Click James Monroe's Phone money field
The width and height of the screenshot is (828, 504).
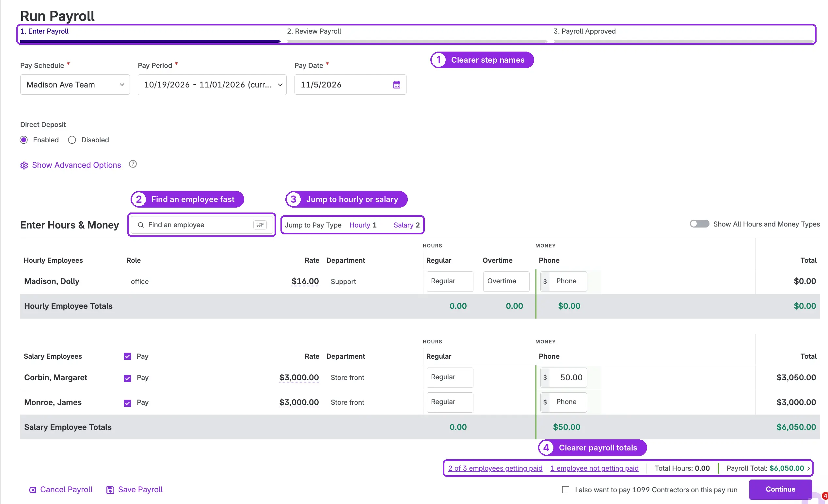point(564,402)
